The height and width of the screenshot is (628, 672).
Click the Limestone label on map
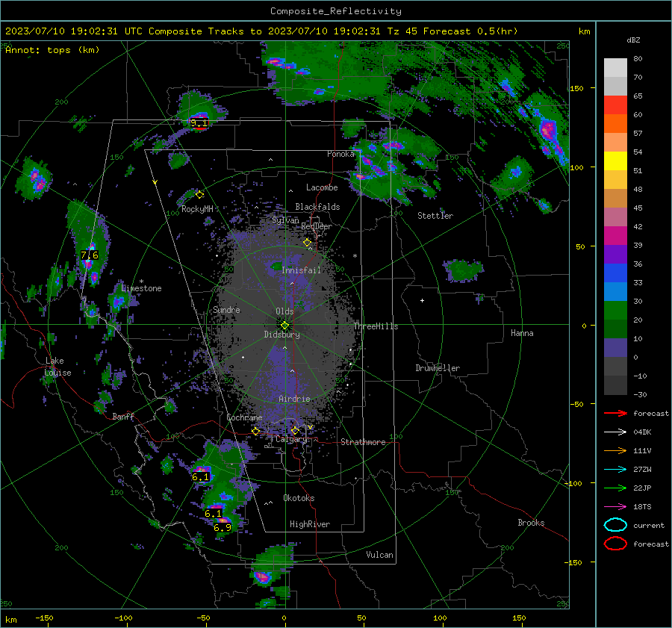(141, 288)
